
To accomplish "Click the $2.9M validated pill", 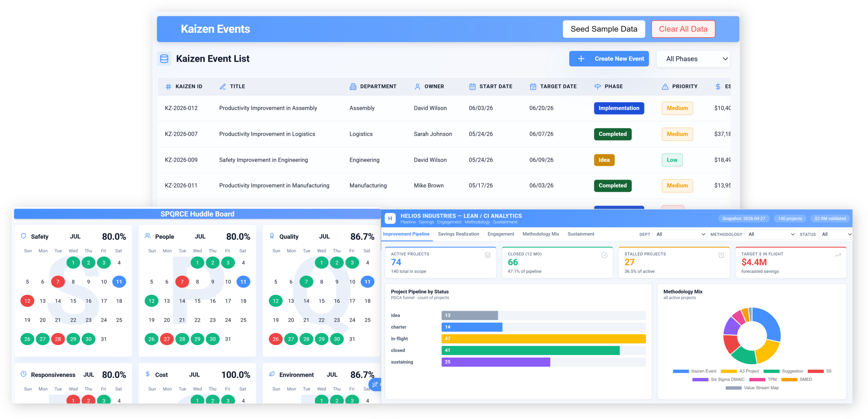I will (x=830, y=219).
